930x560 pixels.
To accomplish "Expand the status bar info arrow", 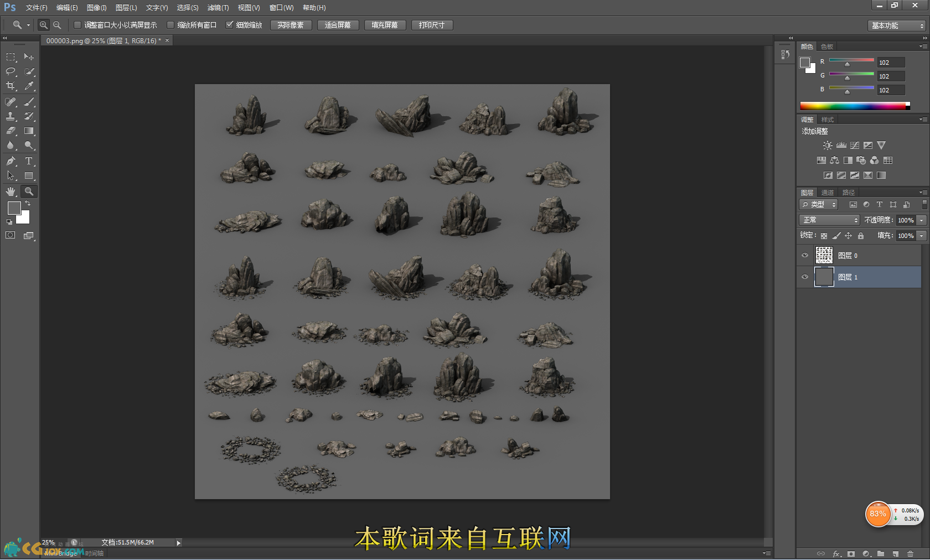I will coord(178,543).
